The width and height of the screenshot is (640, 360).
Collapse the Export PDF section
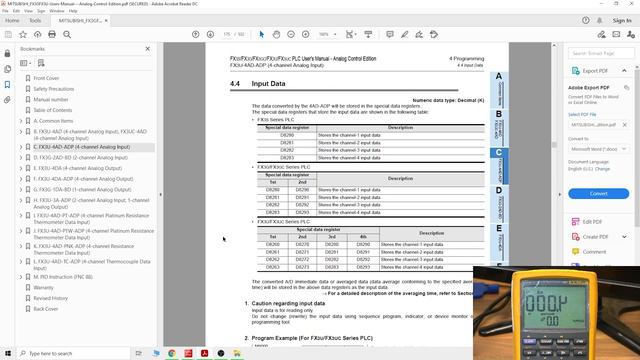tap(624, 71)
